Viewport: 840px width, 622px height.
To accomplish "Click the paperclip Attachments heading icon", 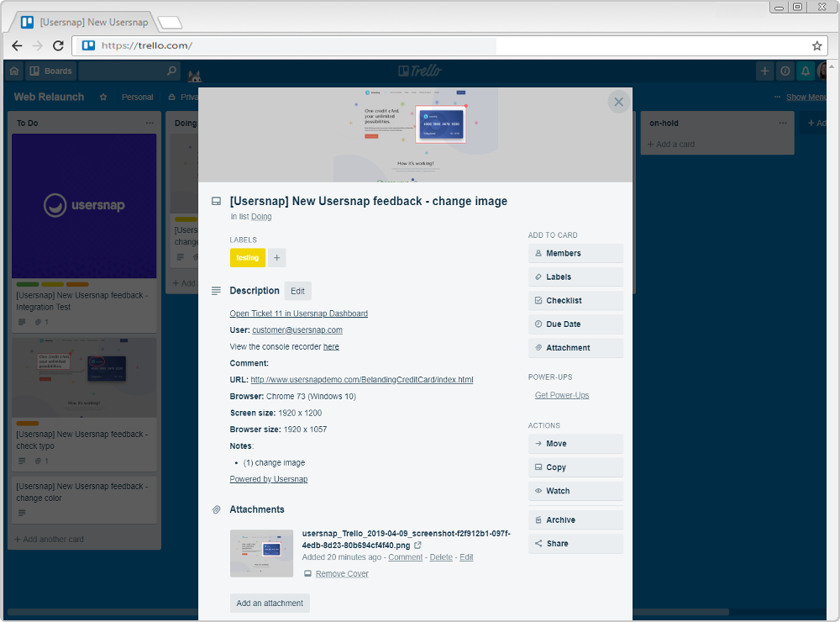I will point(216,509).
